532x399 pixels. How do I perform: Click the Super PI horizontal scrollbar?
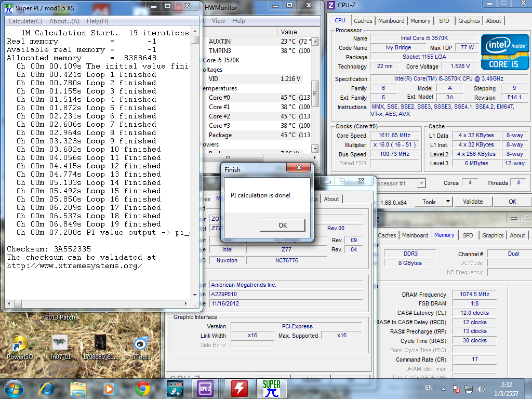pos(99,303)
